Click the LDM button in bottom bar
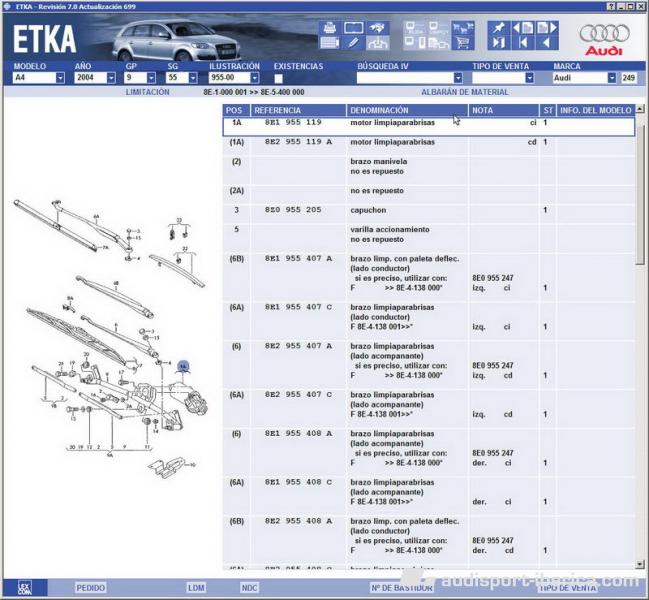The width and height of the screenshot is (649, 600). [x=196, y=588]
